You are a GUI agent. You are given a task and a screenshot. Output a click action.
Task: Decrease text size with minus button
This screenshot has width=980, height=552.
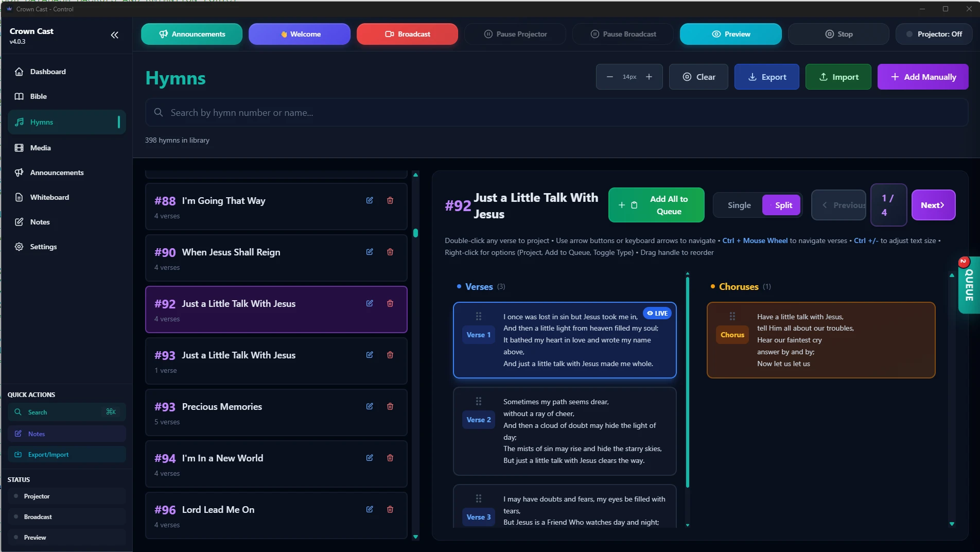pyautogui.click(x=610, y=77)
